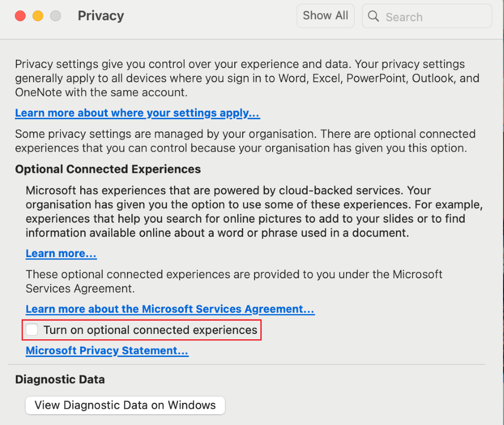The width and height of the screenshot is (504, 425).
Task: Open the short 'Learn more...' link
Action: pos(61,254)
